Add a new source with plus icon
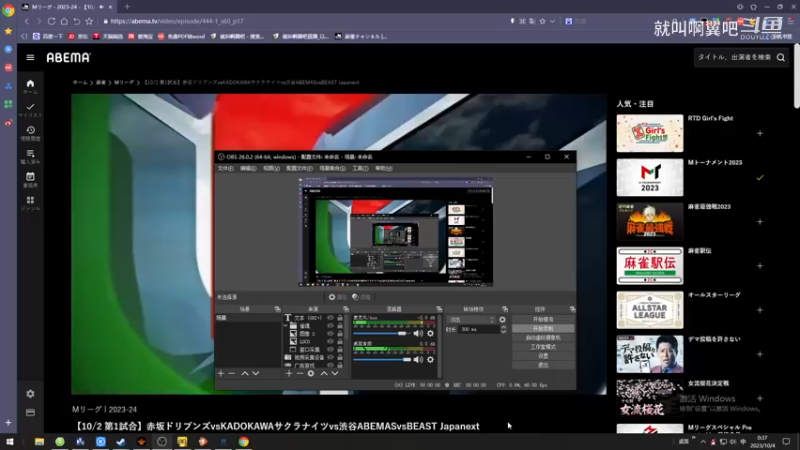 (x=289, y=373)
